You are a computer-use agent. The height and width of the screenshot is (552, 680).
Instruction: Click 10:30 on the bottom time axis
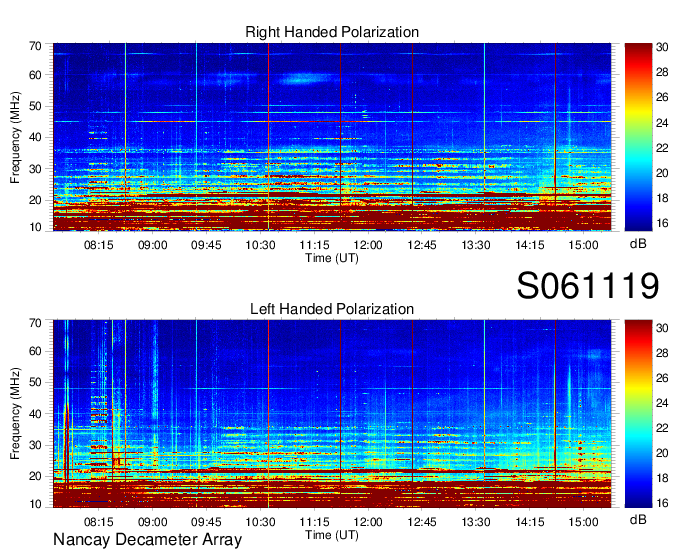260,522
